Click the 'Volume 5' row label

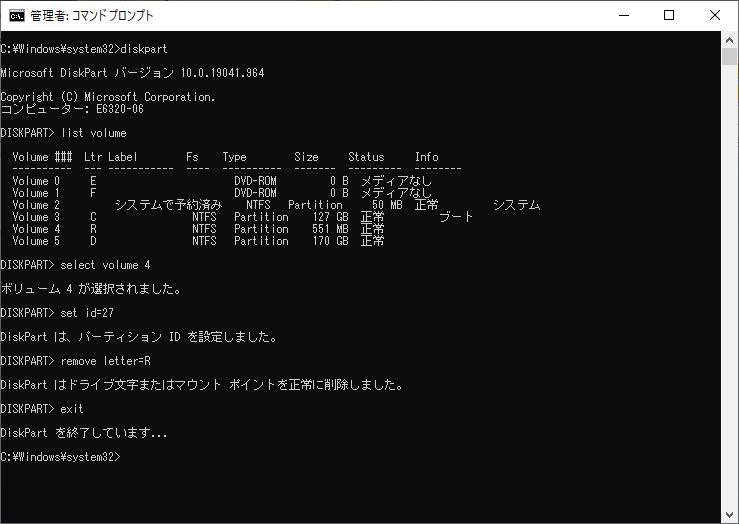pos(36,241)
